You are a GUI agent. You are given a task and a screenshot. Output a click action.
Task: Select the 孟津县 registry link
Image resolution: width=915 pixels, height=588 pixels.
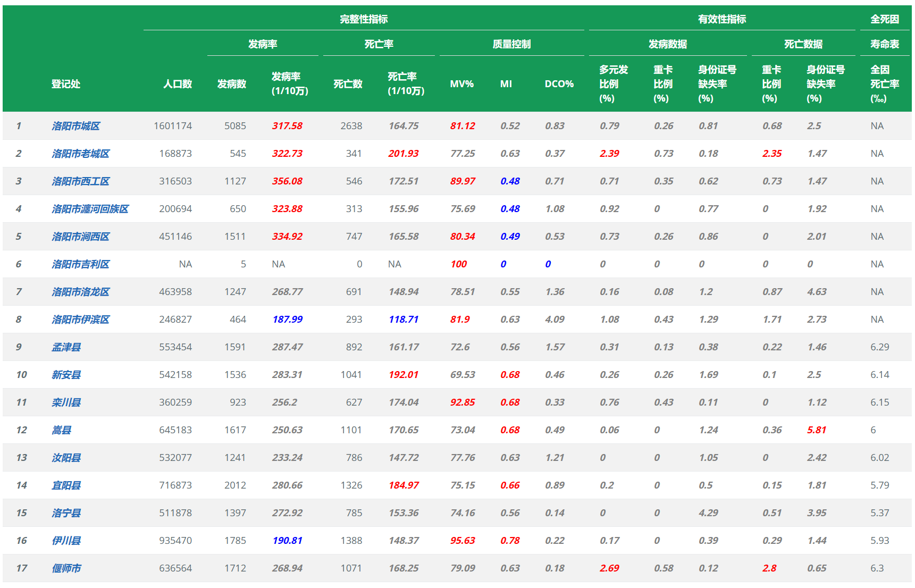(x=66, y=347)
